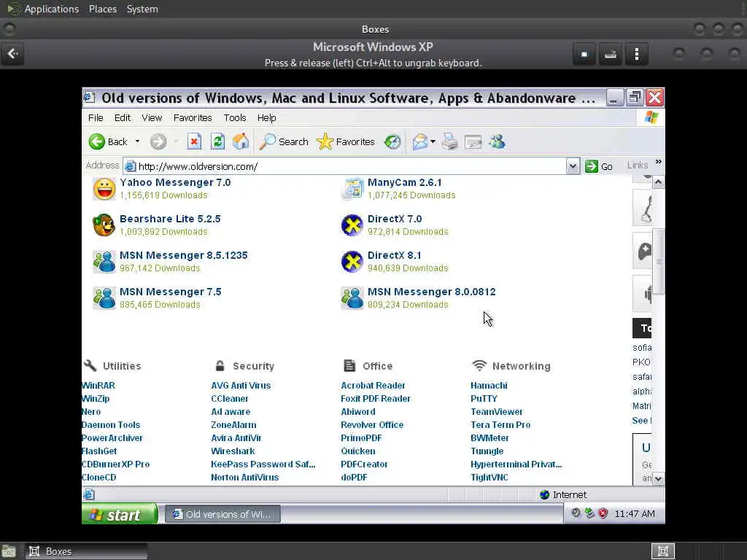Viewport: 747px width, 560px height.
Task: Click the MSN Messenger 7.5 icon
Action: 104,298
